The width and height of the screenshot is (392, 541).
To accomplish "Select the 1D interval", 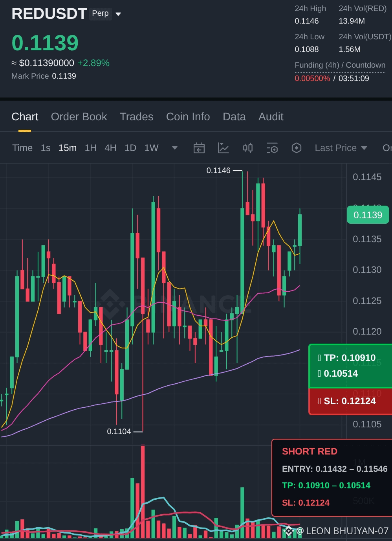I will pos(130,148).
